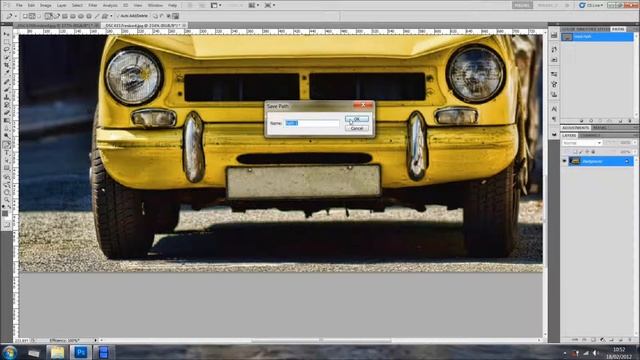
Task: Open the Help menu
Action: pos(173,5)
